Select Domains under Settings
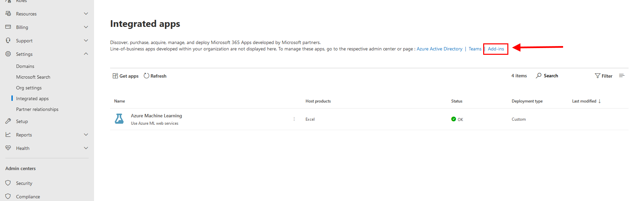Screen dimensions: 644x201 25,66
